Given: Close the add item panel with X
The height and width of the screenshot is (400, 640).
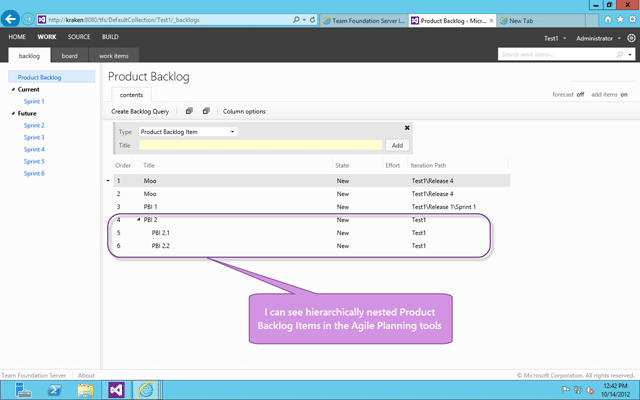Looking at the screenshot, I should click(x=407, y=128).
